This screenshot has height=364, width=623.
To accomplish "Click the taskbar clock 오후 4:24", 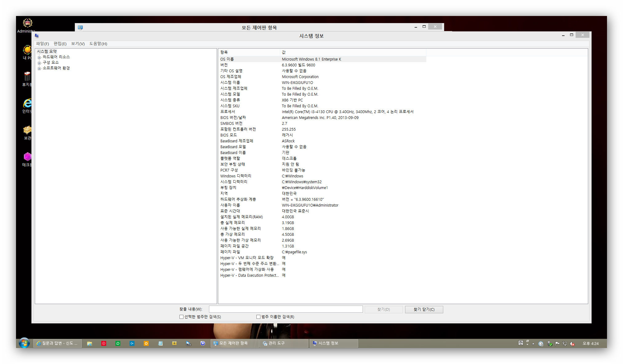I will (x=590, y=343).
